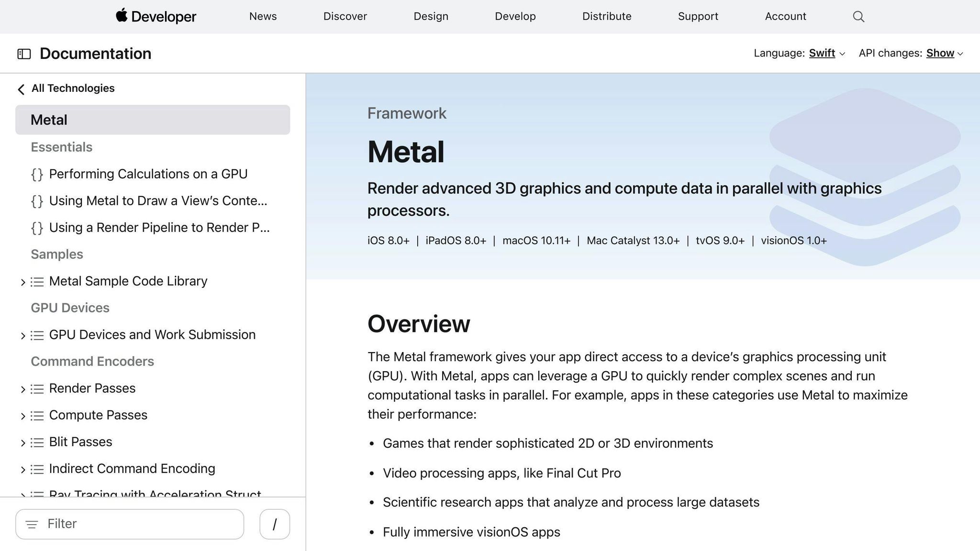Click the back chevron beside All Technologies

point(21,89)
